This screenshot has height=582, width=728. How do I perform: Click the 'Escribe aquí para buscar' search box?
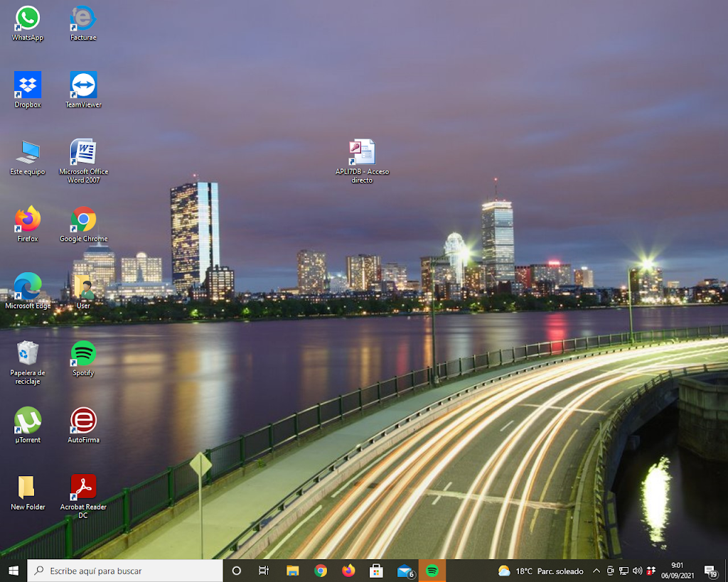coord(125,571)
